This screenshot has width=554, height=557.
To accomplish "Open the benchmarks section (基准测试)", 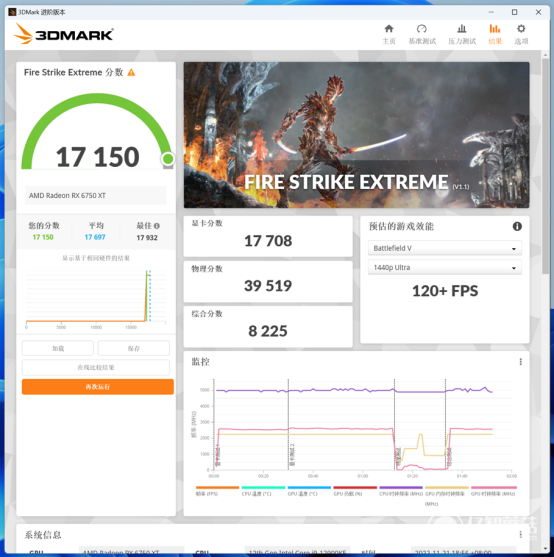I will click(422, 34).
